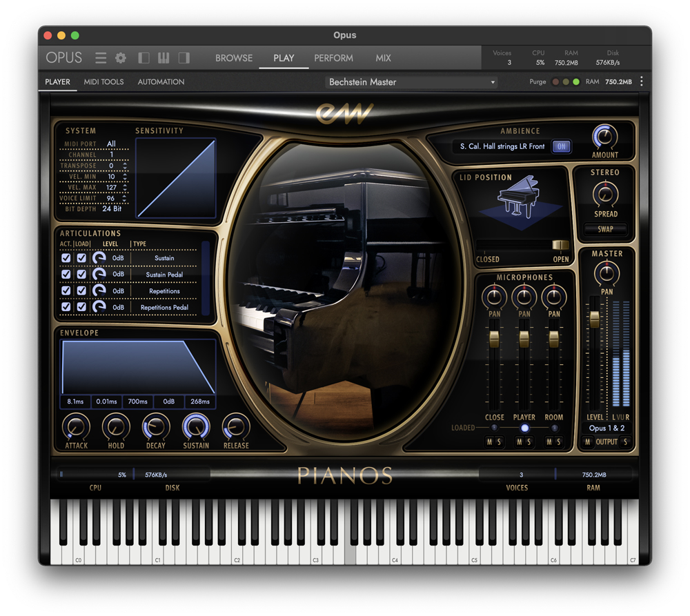The height and width of the screenshot is (616, 690).
Task: Click the Sustain articulation round-robin icon
Action: coord(99,258)
